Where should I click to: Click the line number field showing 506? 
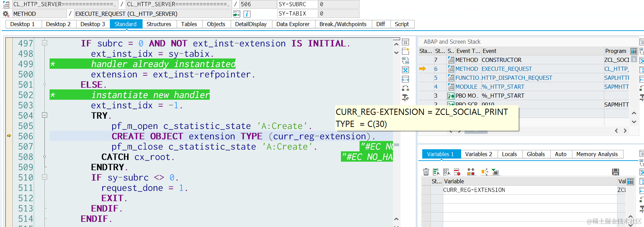[258, 4]
